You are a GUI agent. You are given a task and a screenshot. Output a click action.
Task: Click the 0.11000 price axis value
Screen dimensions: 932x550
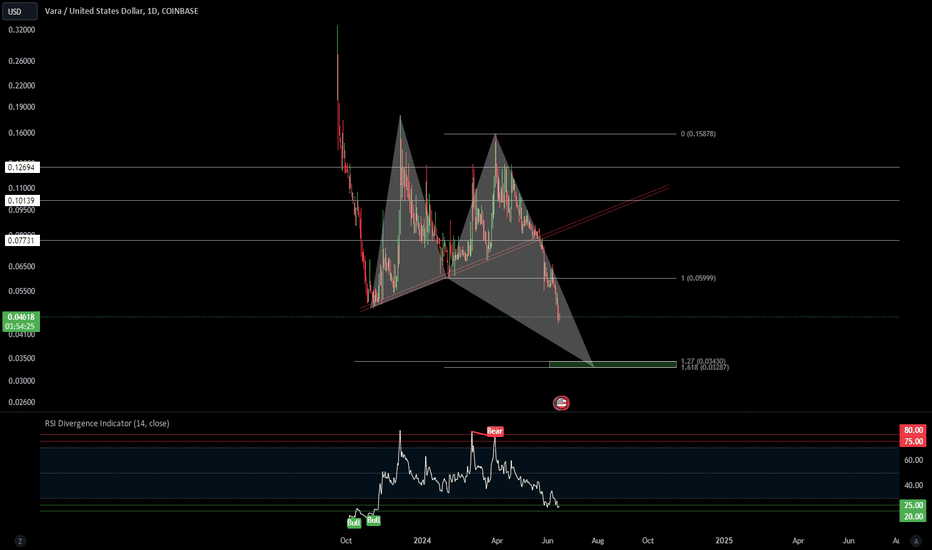(x=21, y=188)
